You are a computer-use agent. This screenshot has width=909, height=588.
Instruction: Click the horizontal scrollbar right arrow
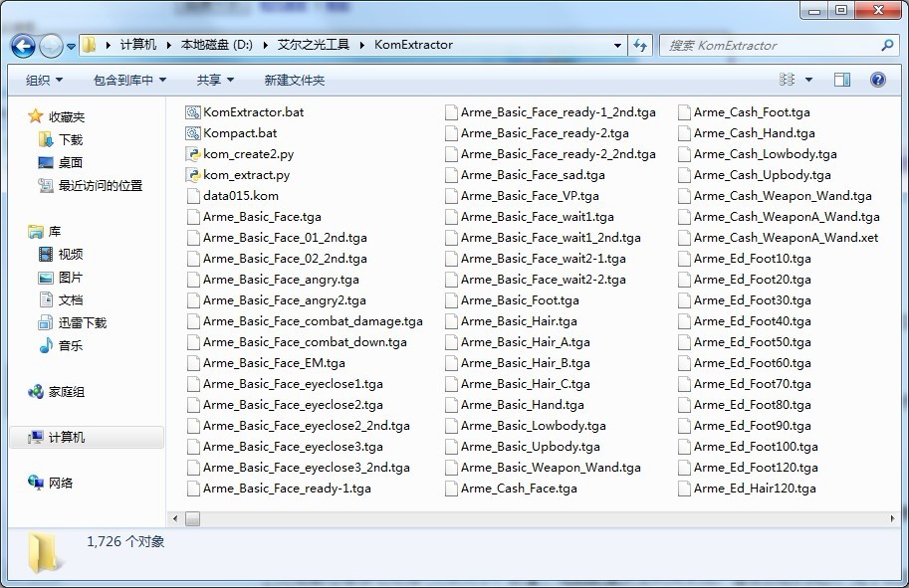(893, 518)
